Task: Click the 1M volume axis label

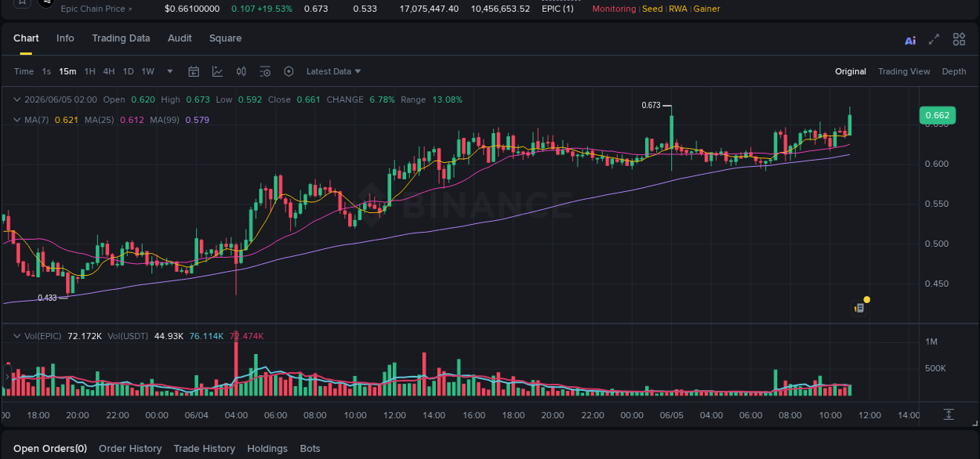Action: [x=931, y=342]
